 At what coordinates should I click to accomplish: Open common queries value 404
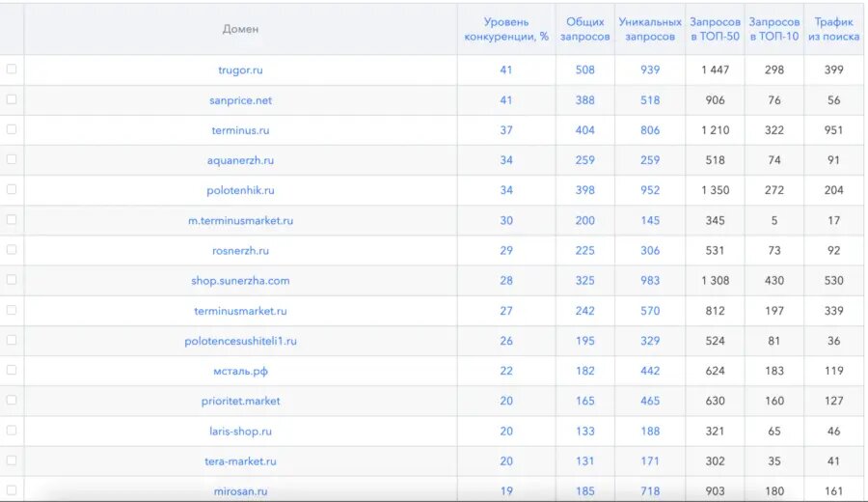tap(584, 130)
